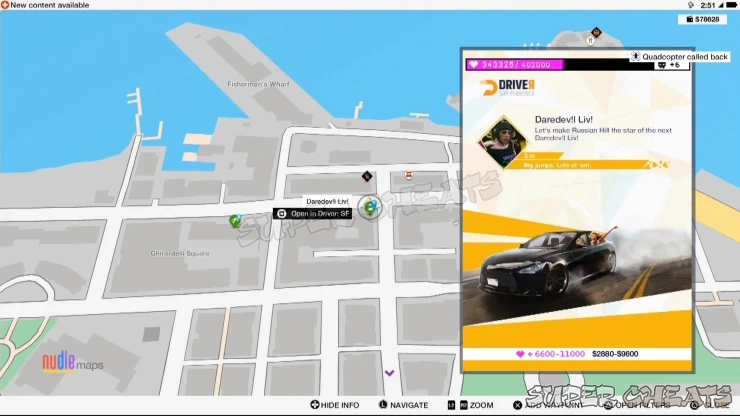The image size is (740, 416).
Task: Click the Driver San Francisco logo
Action: (x=507, y=87)
